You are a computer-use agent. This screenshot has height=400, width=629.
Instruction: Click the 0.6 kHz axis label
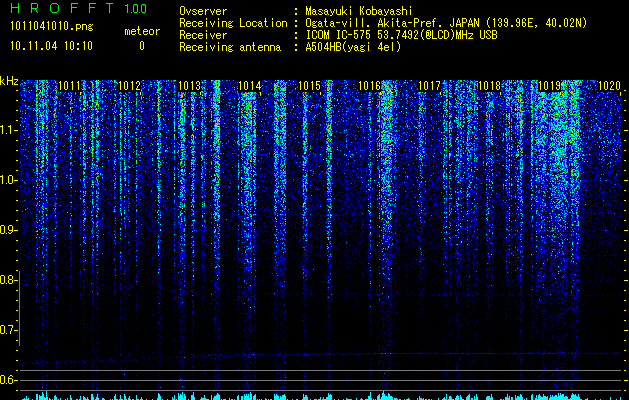(8, 380)
